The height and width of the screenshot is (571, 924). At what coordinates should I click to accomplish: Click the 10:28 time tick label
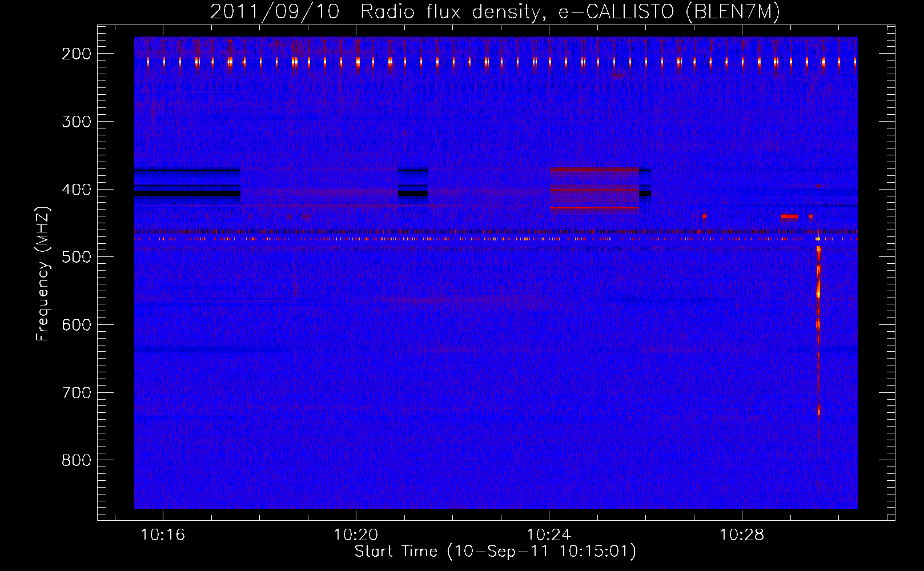742,535
